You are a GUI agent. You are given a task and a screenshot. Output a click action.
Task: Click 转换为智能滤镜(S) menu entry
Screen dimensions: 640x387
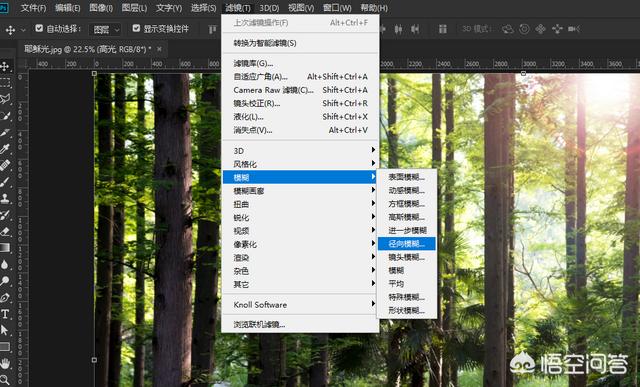point(300,43)
